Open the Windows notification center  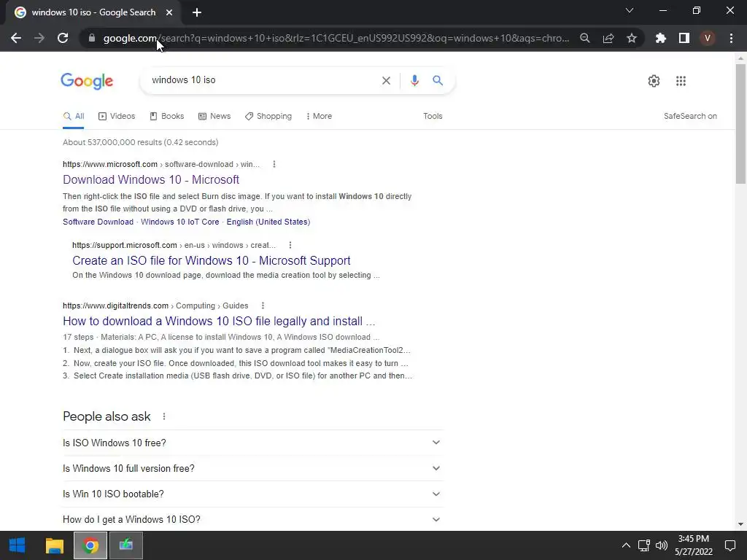(x=730, y=545)
